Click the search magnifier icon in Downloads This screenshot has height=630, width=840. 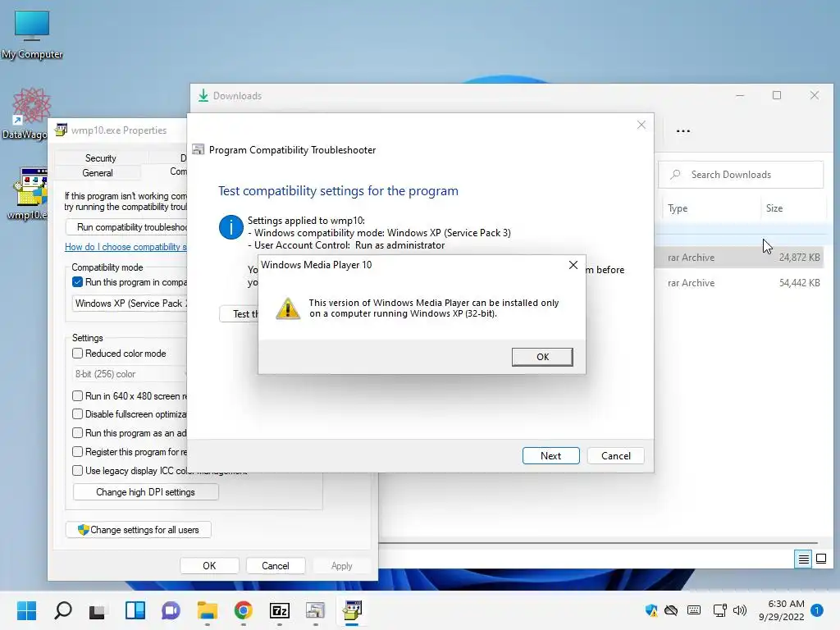[x=676, y=175]
